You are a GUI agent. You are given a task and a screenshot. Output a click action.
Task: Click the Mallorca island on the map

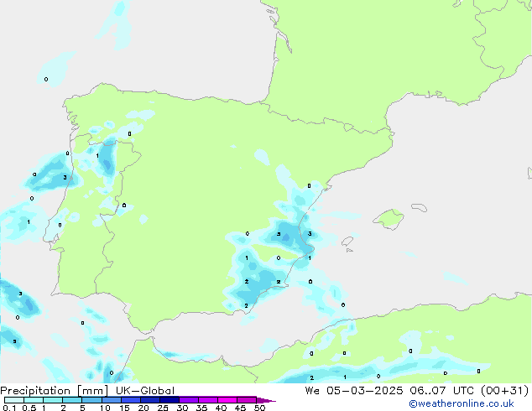(x=389, y=219)
